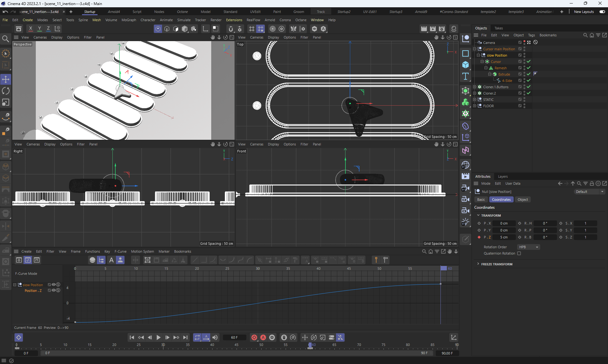Toggle Cloner.2 enable checkmark

pyautogui.click(x=529, y=93)
